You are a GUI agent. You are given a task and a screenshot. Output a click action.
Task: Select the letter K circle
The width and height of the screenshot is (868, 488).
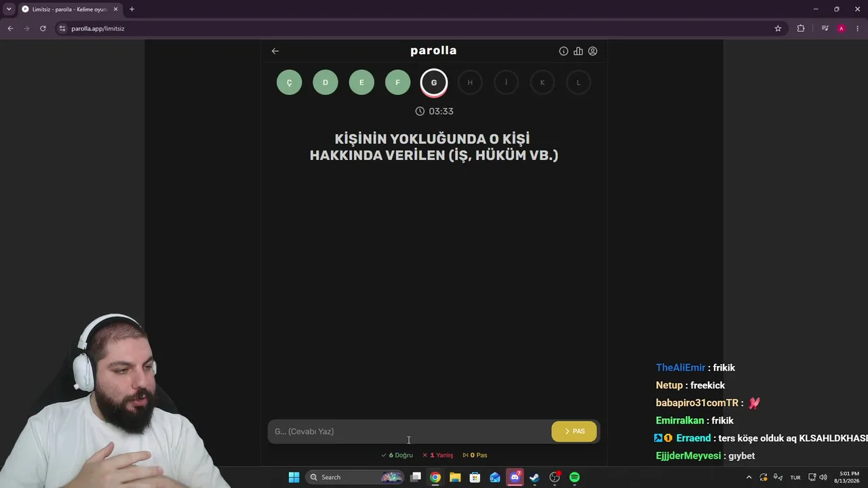point(542,83)
